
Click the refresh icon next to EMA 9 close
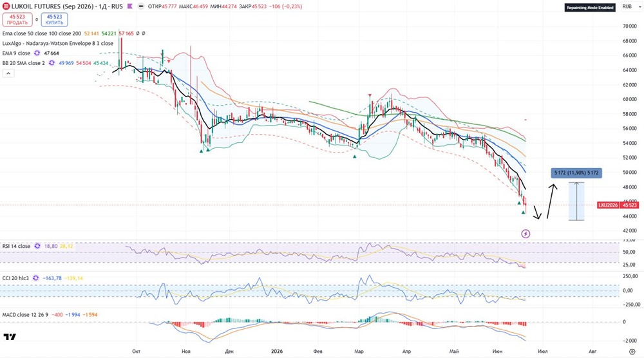37,53
